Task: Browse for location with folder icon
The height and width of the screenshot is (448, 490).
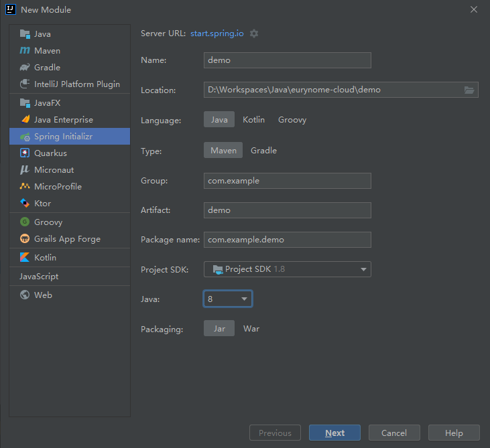Action: click(469, 90)
